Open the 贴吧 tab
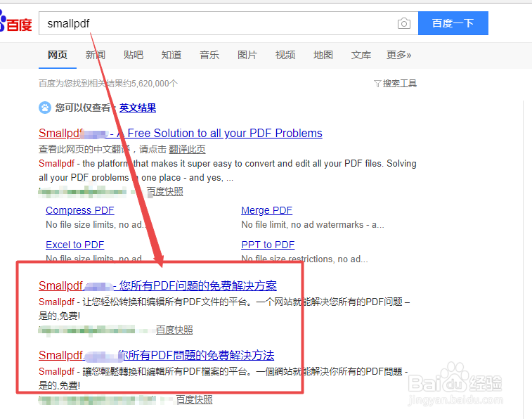 (134, 55)
